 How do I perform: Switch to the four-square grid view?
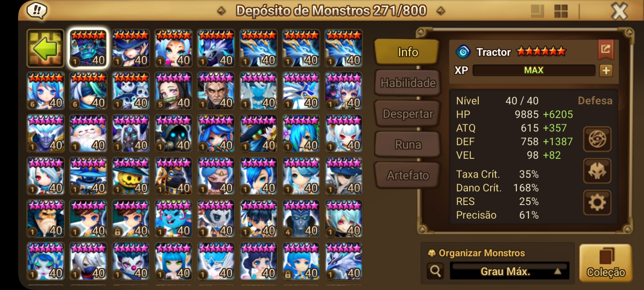pos(561,11)
